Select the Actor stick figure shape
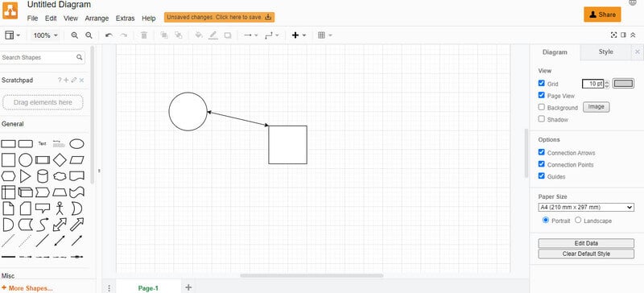Viewport: 644px width, 293px height. [x=60, y=208]
